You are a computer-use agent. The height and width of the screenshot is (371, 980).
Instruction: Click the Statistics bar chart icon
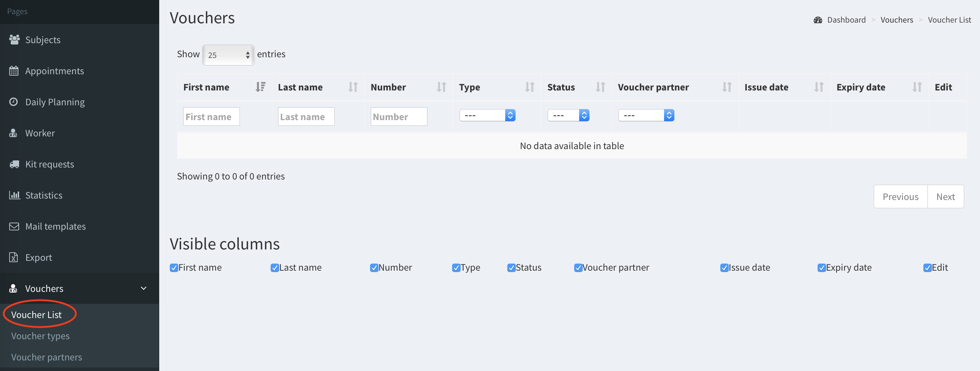click(x=14, y=195)
